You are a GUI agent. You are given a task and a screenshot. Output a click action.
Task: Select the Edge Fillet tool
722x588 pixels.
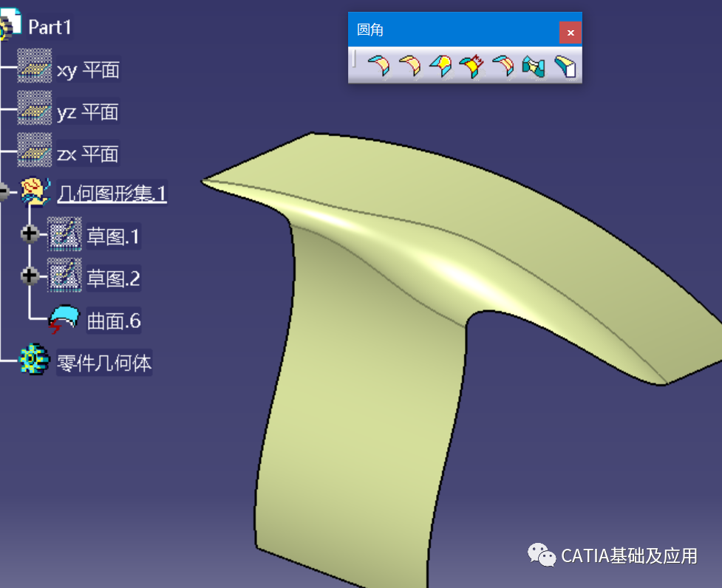(410, 66)
